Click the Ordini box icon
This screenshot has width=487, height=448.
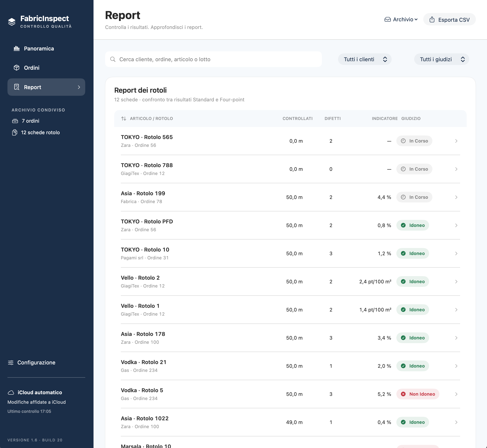(x=17, y=68)
